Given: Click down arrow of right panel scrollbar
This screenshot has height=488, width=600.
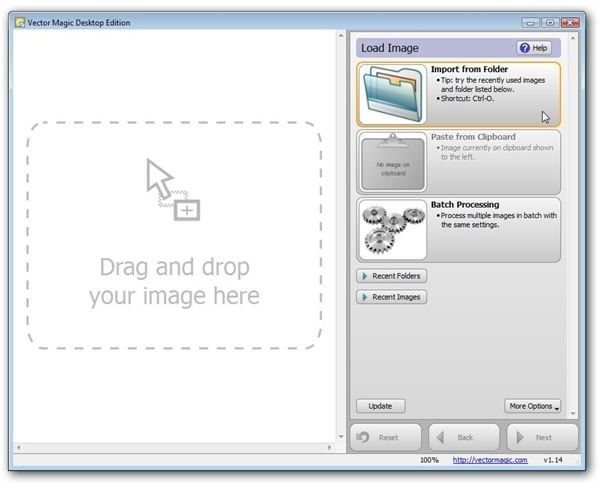Looking at the screenshot, I should (x=573, y=413).
